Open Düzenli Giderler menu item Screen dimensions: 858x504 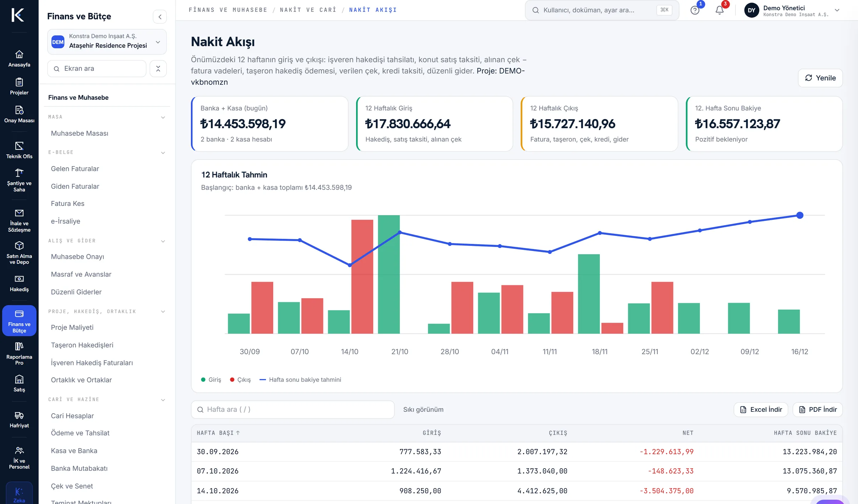[x=76, y=292]
